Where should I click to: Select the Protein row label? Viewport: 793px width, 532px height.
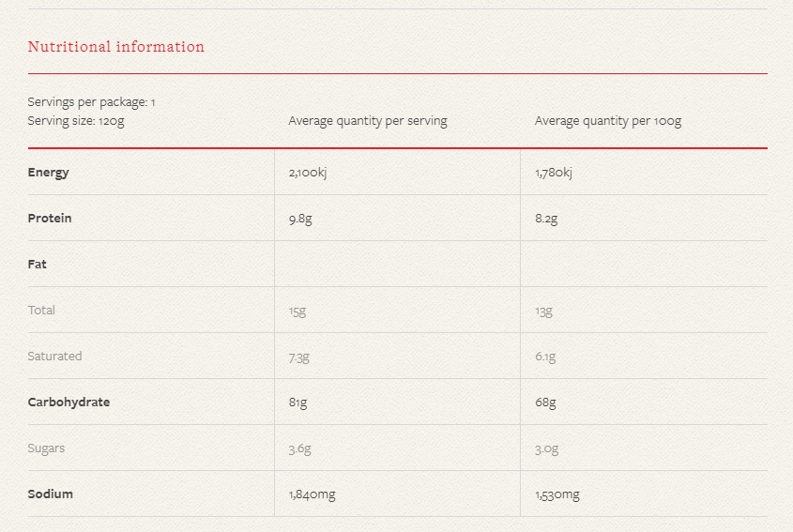[x=50, y=218]
